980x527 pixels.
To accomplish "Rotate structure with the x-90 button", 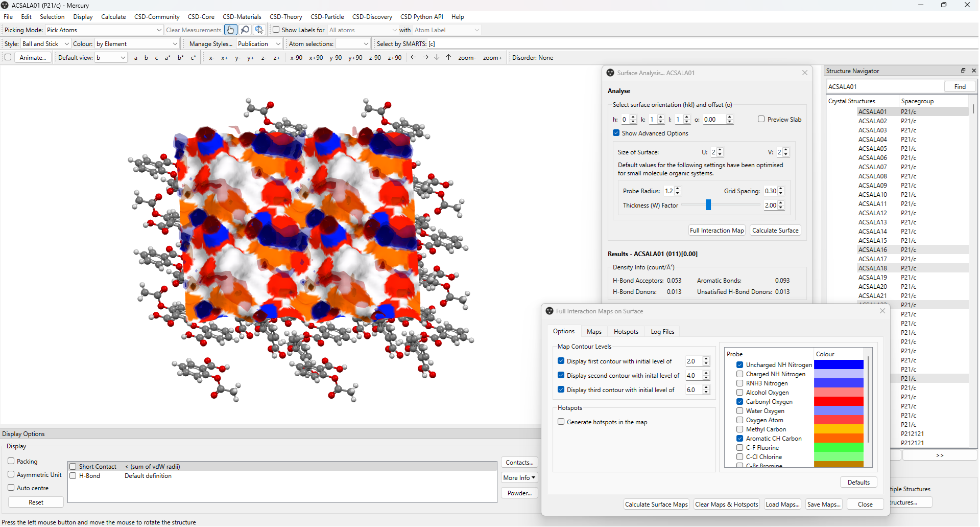I will (296, 57).
